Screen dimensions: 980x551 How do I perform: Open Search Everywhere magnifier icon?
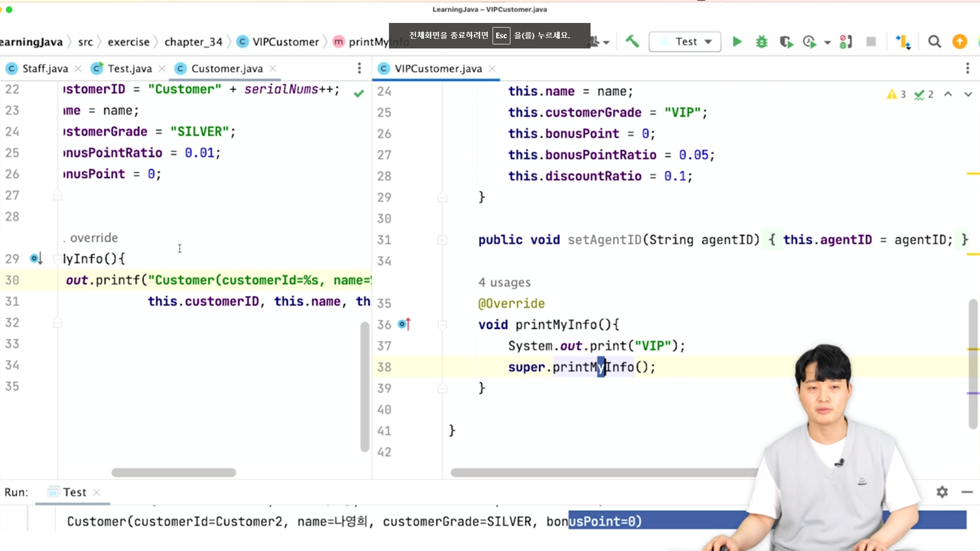pos(934,41)
